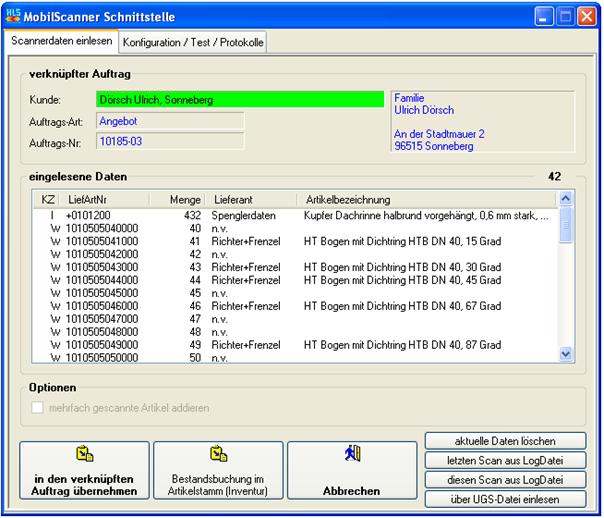Click the green customer field 'Dörsch Ulrich, Sonneberg'
Viewport: 604px width, 518px height.
[240, 100]
